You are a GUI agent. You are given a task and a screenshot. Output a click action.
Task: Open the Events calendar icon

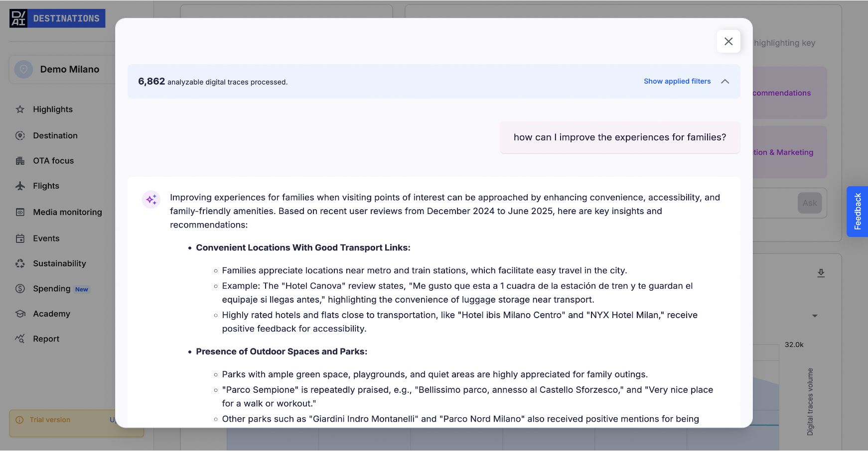click(x=20, y=238)
